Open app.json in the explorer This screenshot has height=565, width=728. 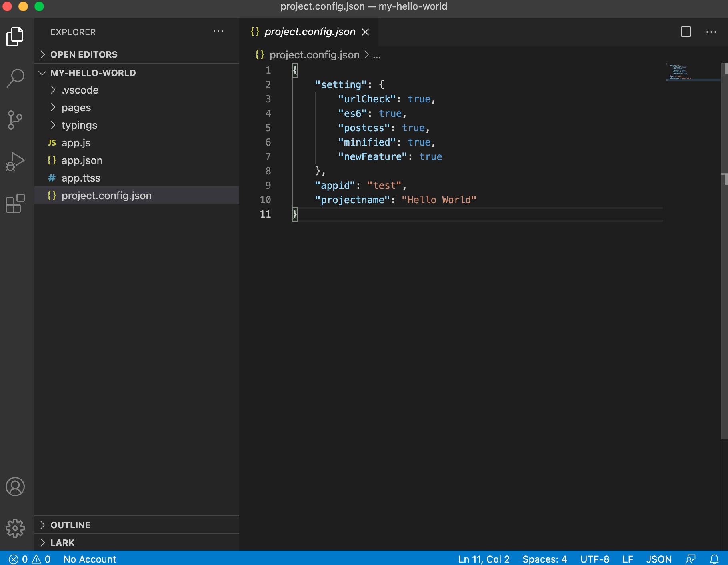(x=137, y=160)
